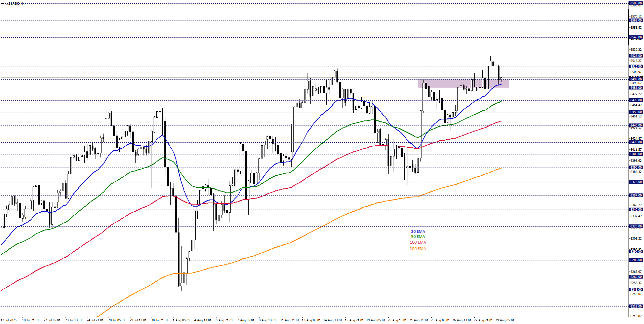Click the 19 Aug 05:01 time axis label

point(376,320)
